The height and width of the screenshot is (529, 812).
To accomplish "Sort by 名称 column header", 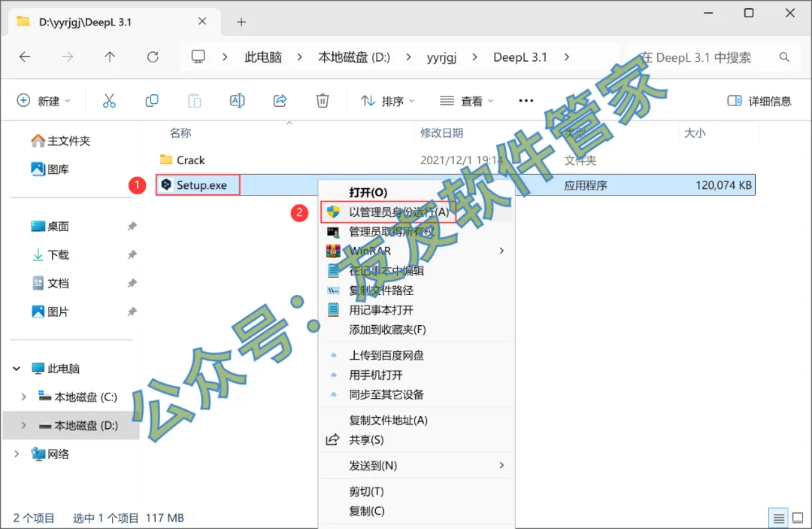I will [x=180, y=133].
